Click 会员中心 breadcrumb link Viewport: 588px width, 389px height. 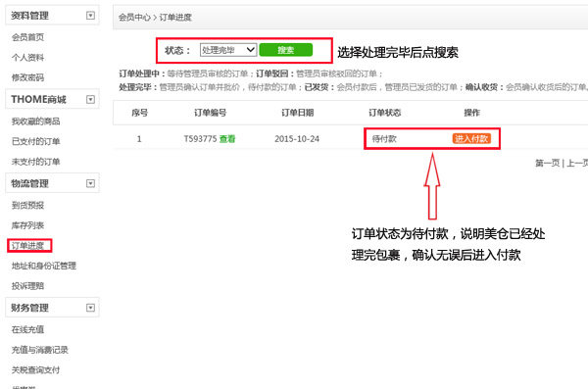coord(134,18)
